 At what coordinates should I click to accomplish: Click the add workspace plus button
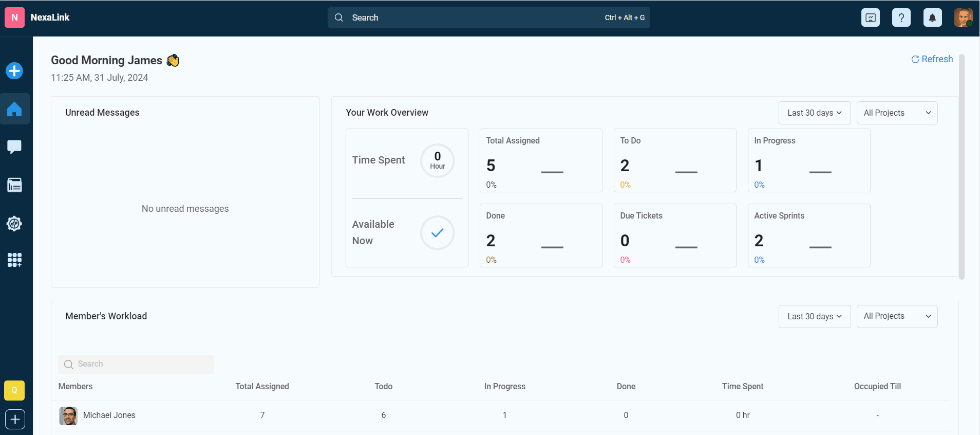[x=15, y=420]
